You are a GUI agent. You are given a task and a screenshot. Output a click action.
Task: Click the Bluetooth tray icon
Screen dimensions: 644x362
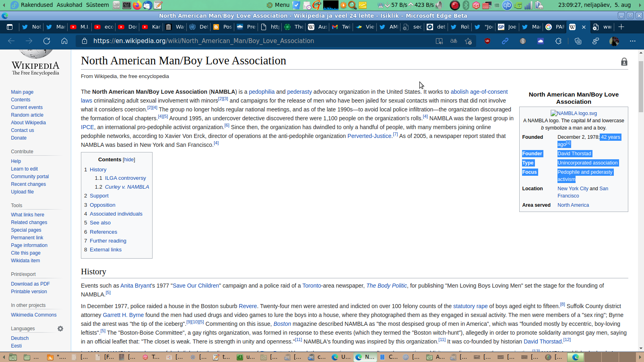pos(466,5)
